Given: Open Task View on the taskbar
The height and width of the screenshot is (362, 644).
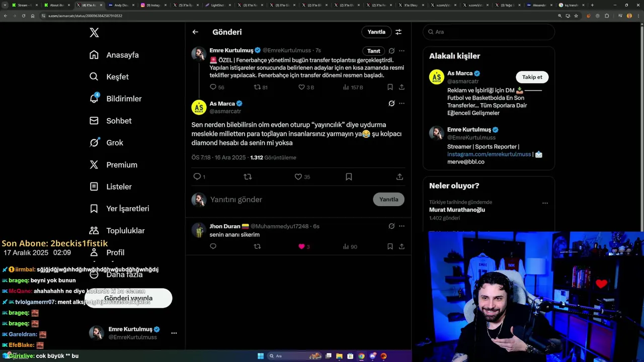Looking at the screenshot, I should 329,356.
